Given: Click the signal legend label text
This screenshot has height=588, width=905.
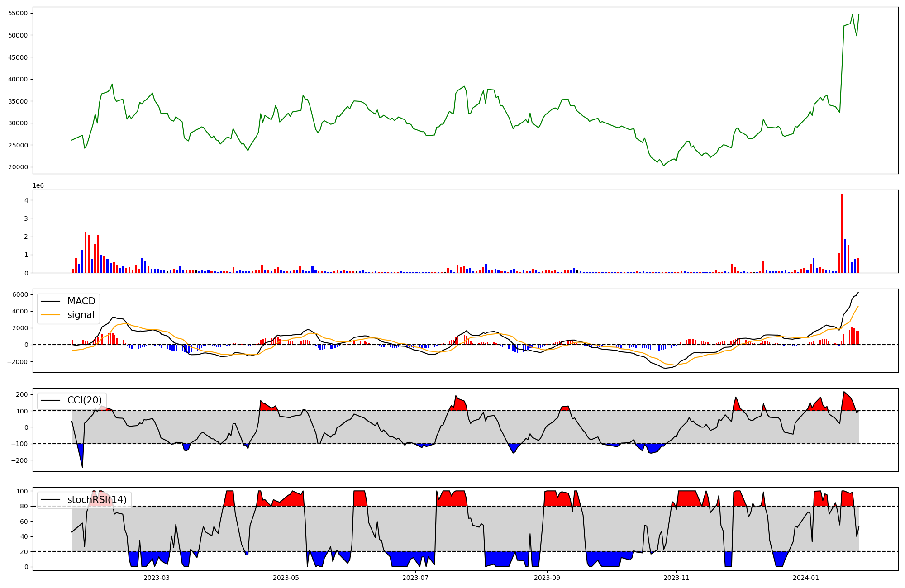Looking at the screenshot, I should (81, 315).
